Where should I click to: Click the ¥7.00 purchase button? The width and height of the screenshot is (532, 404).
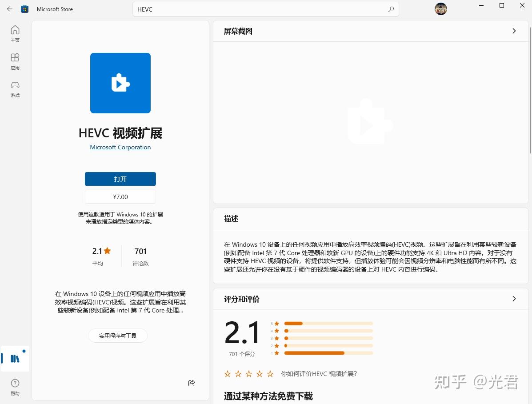point(120,196)
